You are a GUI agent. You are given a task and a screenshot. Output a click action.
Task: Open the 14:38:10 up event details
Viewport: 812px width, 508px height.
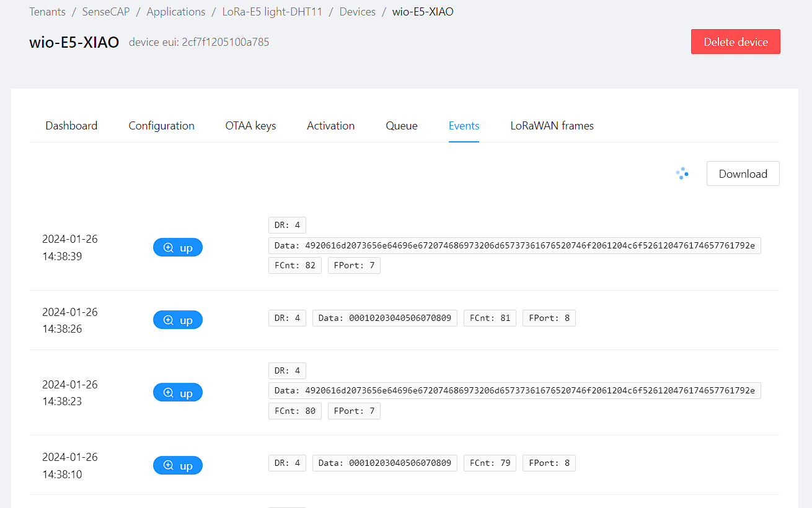pyautogui.click(x=178, y=465)
